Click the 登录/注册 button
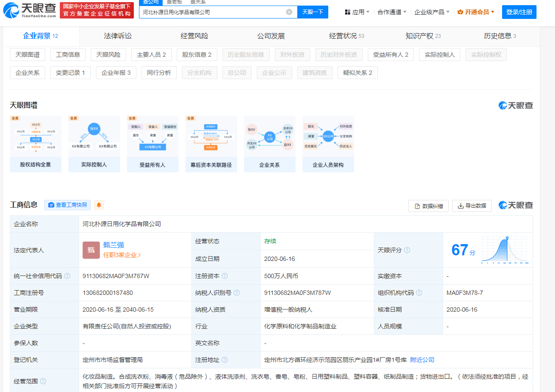 click(519, 12)
